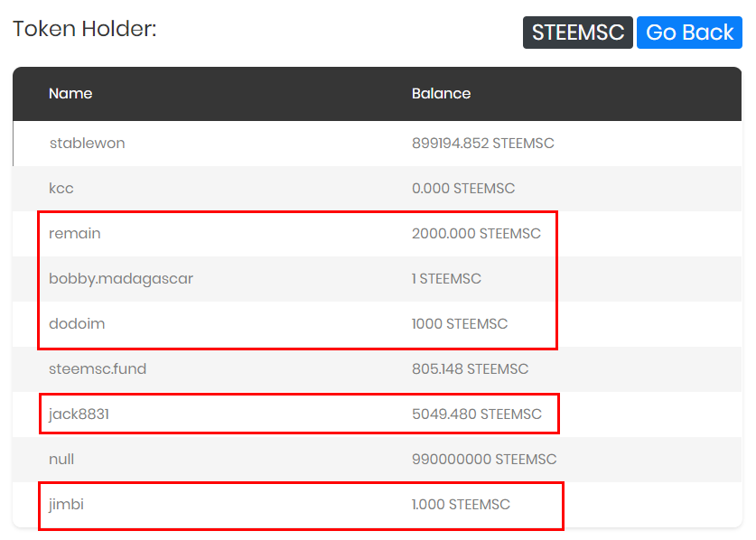The width and height of the screenshot is (756, 540).
Task: Select the kcc holder name
Action: 61,188
